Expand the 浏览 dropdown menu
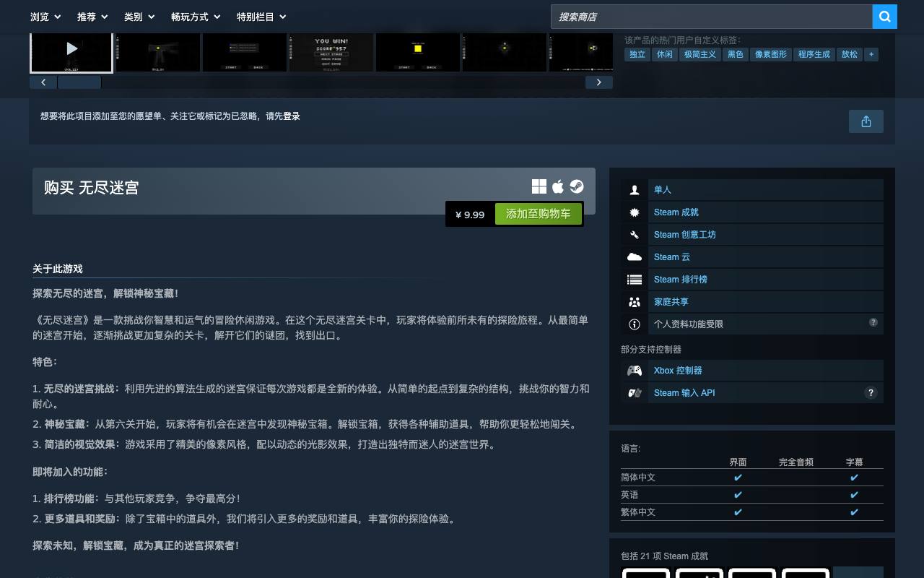924x578 pixels. [45, 17]
